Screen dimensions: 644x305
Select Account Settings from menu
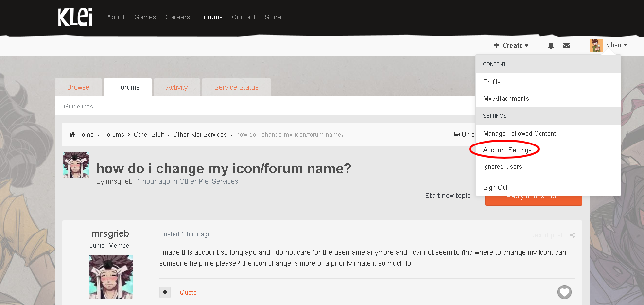click(507, 150)
